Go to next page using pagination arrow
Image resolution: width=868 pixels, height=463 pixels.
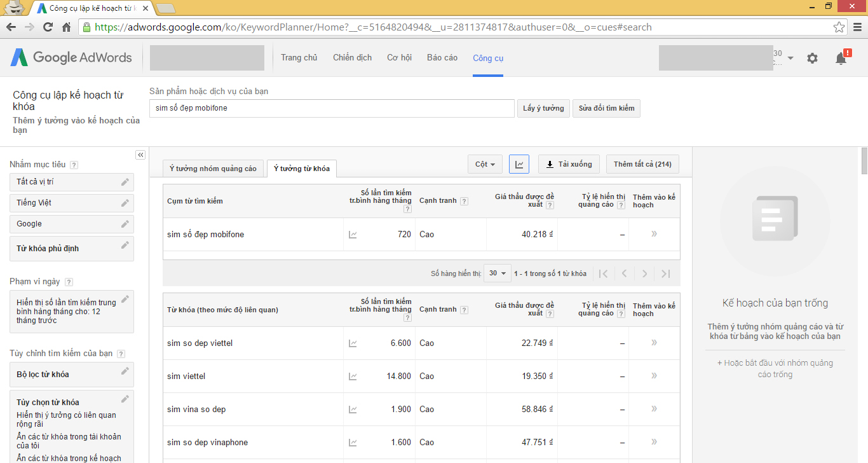pos(644,273)
